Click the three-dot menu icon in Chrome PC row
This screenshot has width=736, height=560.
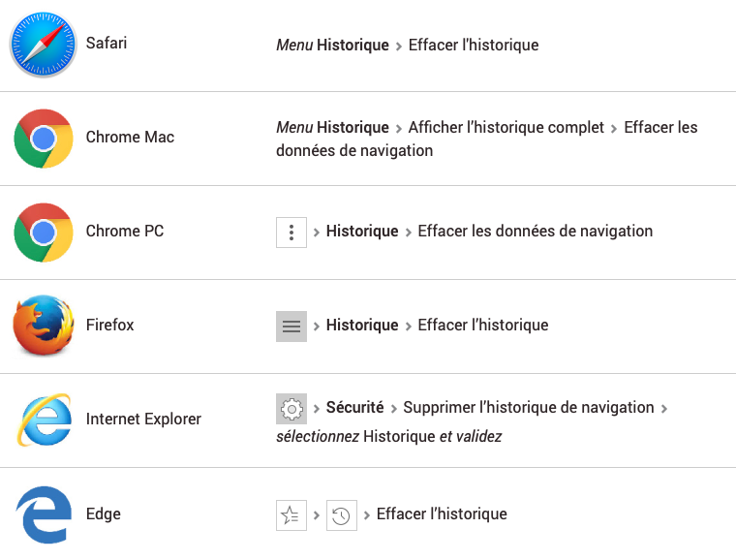pyautogui.click(x=291, y=233)
